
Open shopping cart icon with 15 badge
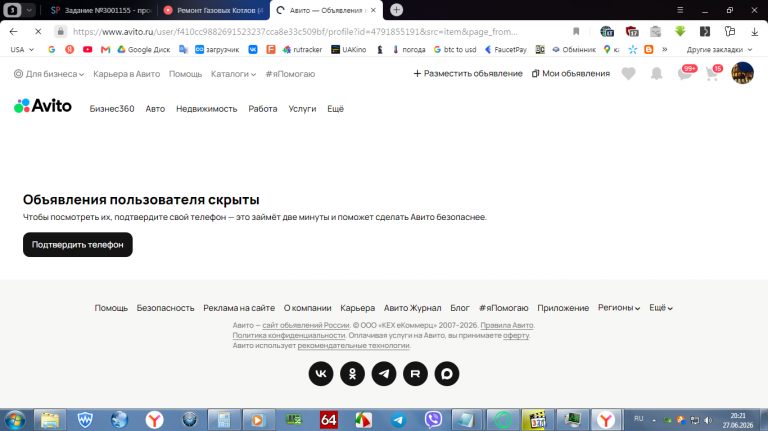click(713, 72)
